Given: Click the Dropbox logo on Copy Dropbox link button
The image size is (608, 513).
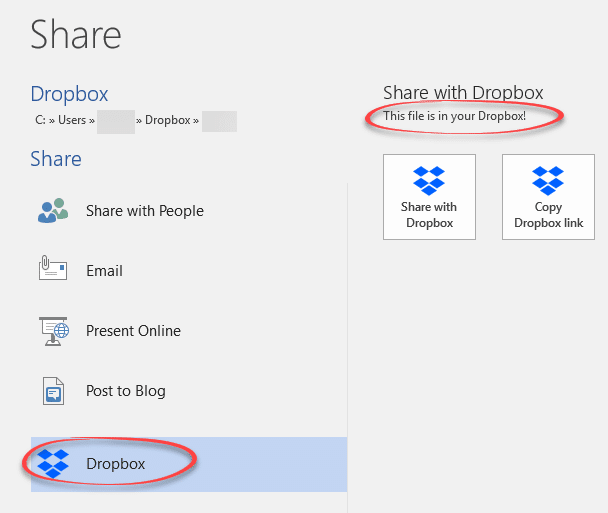Looking at the screenshot, I should [x=548, y=180].
